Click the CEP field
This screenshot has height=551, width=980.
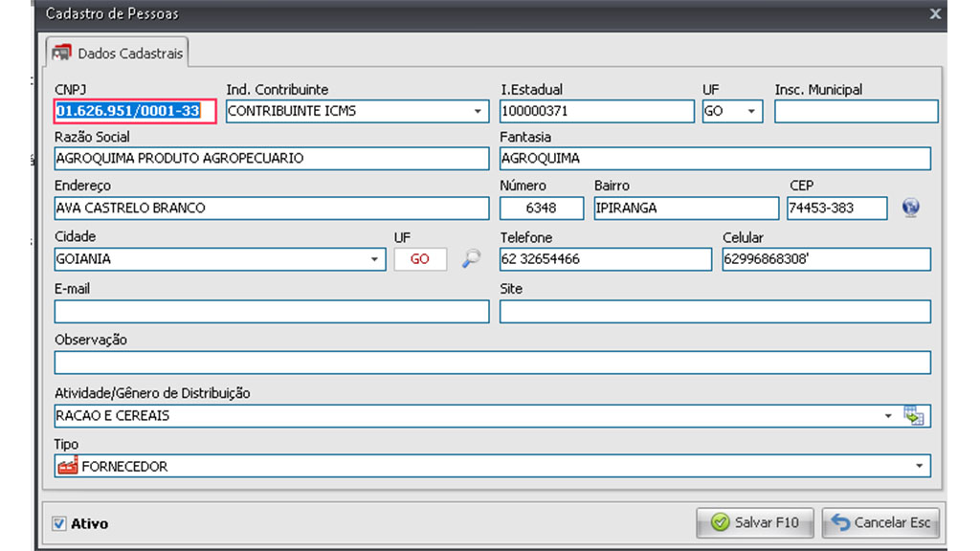pyautogui.click(x=836, y=208)
